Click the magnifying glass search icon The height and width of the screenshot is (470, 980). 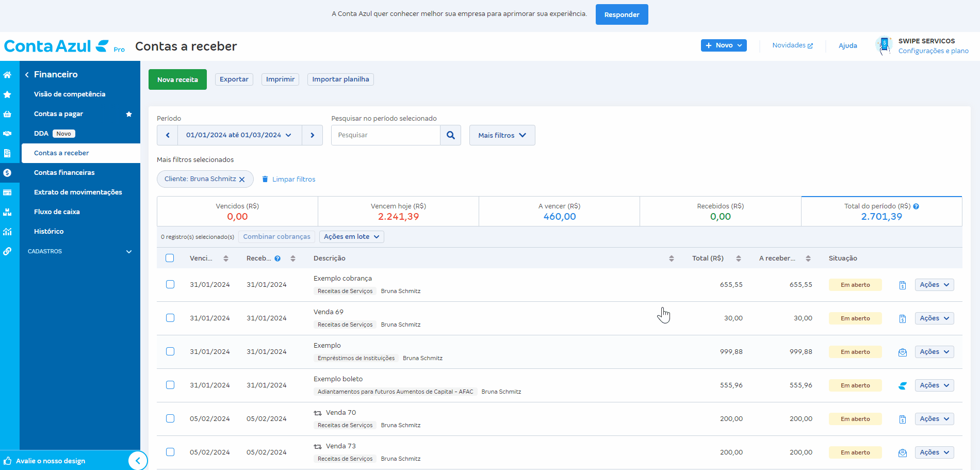click(450, 135)
